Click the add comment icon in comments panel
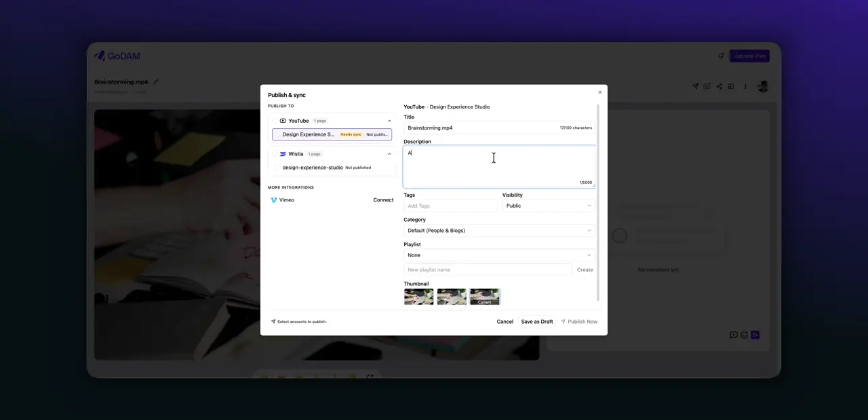This screenshot has height=420, width=868. click(x=734, y=335)
